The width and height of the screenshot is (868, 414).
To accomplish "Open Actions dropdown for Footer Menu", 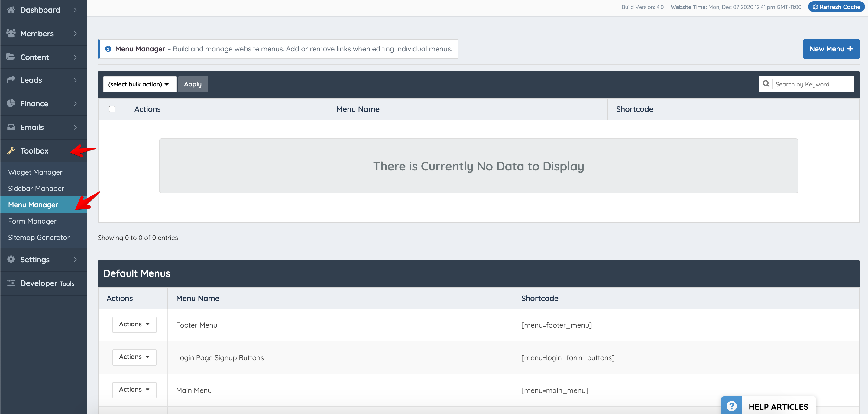I will 134,324.
